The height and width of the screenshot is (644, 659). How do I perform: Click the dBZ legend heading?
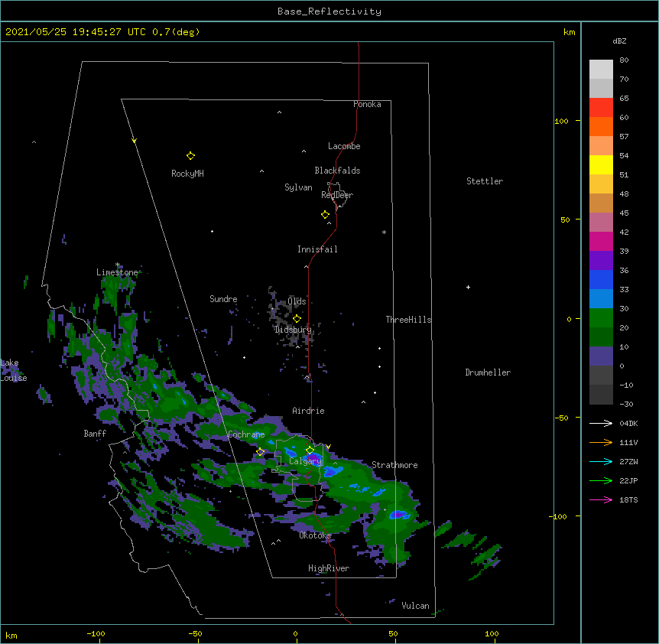pos(619,41)
